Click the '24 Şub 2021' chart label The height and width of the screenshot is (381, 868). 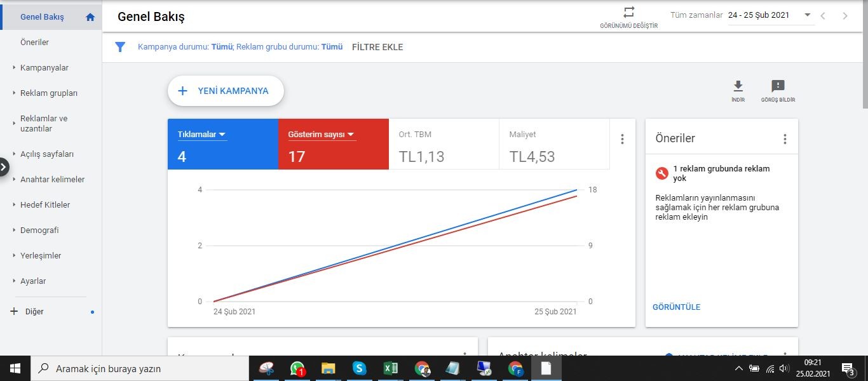click(x=234, y=312)
